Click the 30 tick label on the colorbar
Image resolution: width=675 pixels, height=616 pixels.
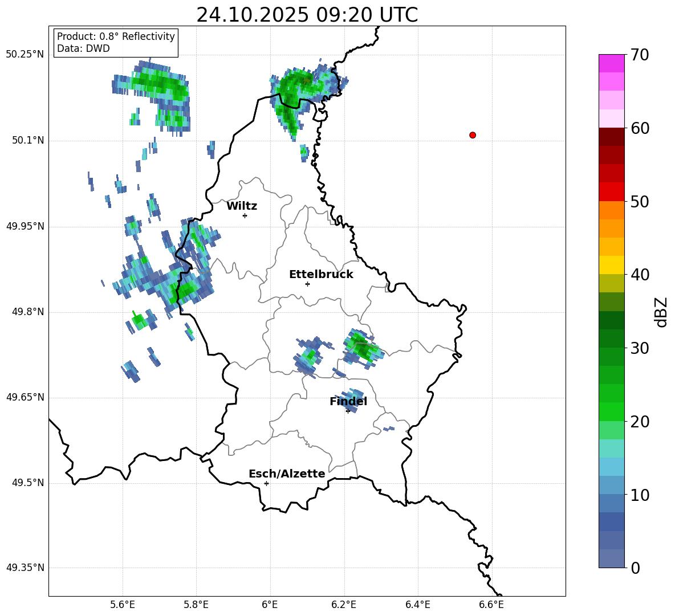(x=640, y=348)
